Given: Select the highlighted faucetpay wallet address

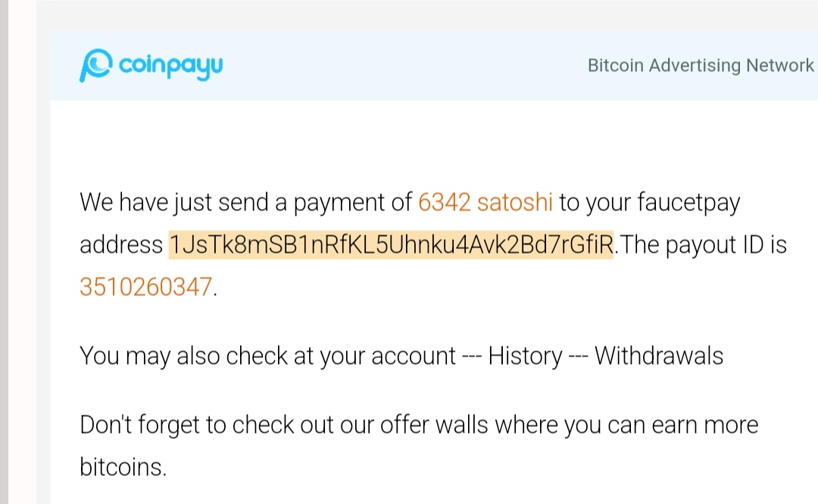Looking at the screenshot, I should [392, 244].
